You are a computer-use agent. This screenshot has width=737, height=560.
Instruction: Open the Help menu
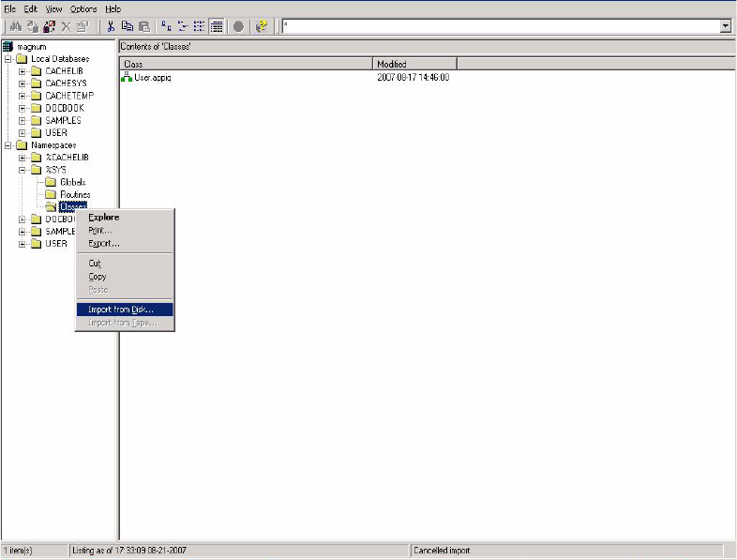click(x=113, y=9)
